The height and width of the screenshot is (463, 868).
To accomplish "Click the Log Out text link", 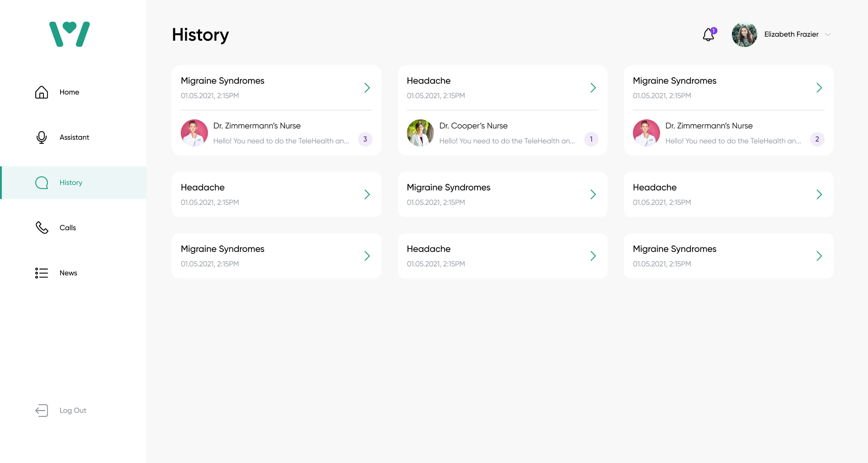I will point(73,410).
